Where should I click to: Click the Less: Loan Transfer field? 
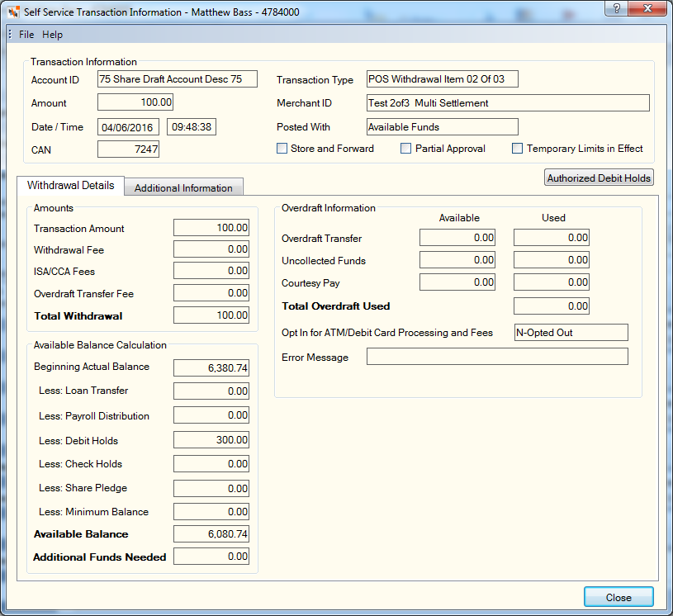(211, 391)
